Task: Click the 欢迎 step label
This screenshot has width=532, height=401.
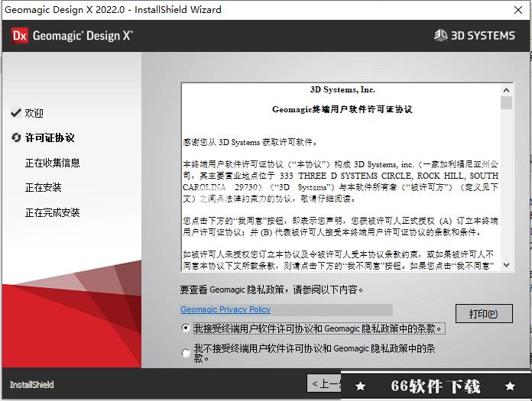Action: (x=34, y=113)
